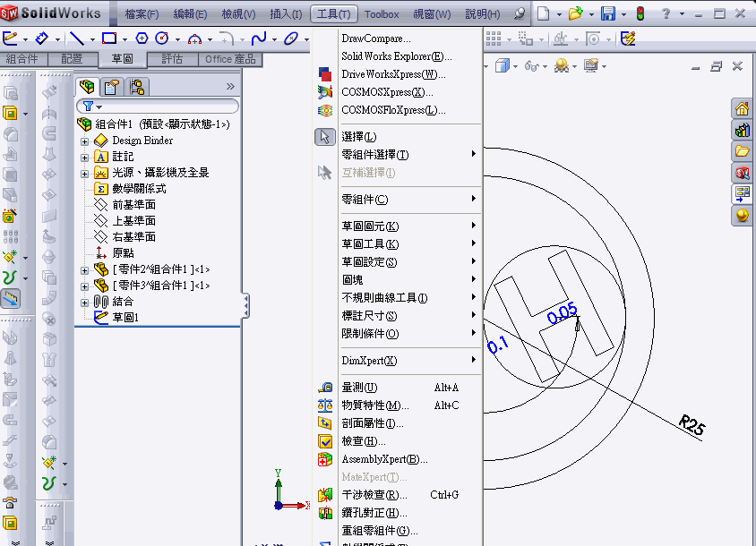Click the Save disk icon

point(607,13)
